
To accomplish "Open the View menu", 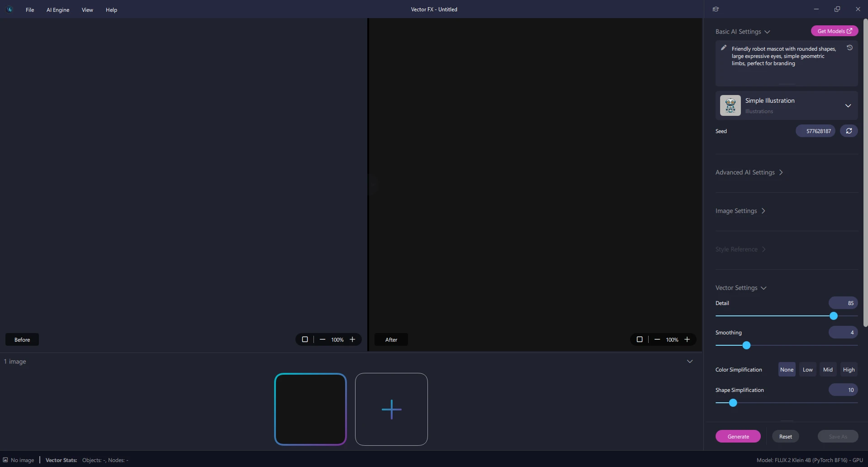I will (x=87, y=10).
